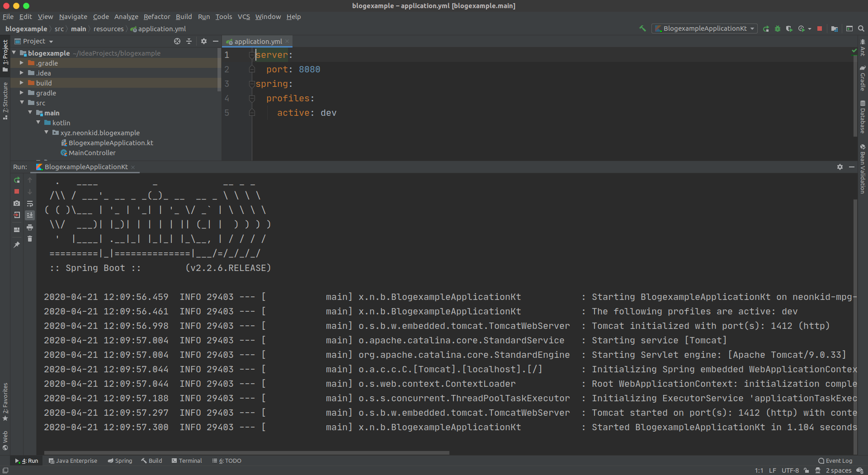Change the UTF-8 file encoding

(790, 470)
